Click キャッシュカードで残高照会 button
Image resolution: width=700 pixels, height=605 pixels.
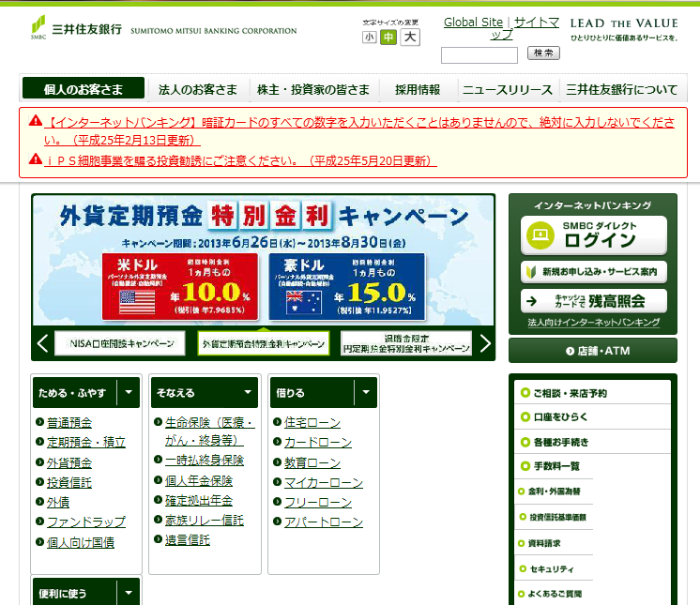click(x=594, y=301)
